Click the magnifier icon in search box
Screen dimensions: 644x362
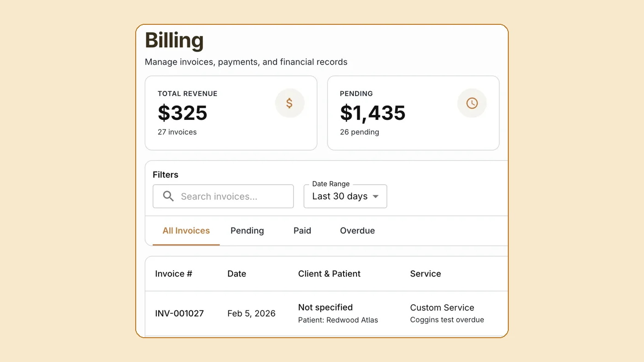[x=168, y=196]
